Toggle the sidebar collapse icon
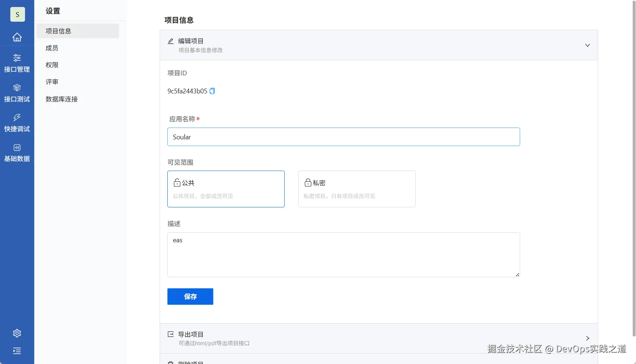The height and width of the screenshot is (364, 636). click(17, 351)
